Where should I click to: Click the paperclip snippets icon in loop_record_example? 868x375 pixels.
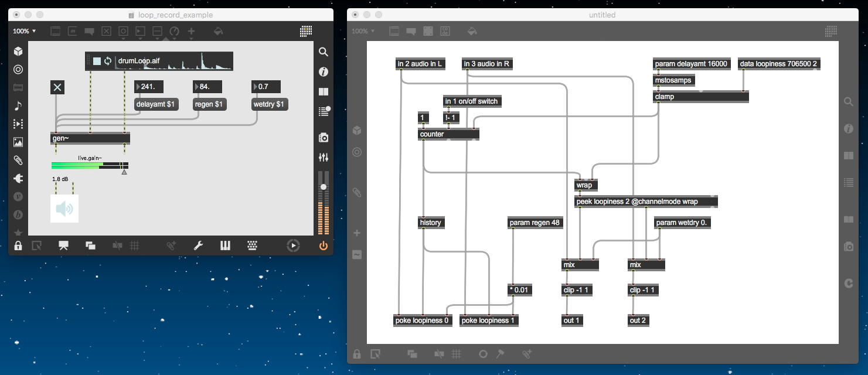18,160
